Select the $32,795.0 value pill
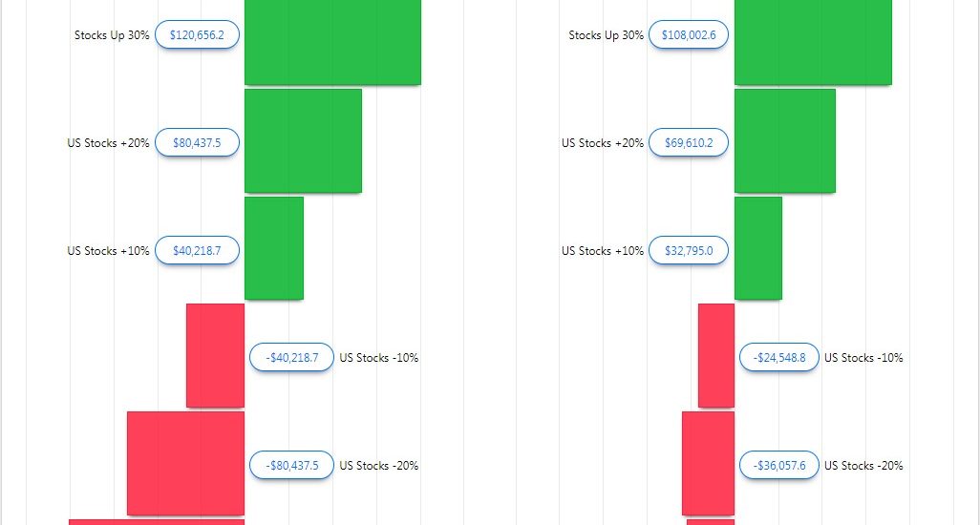The width and height of the screenshot is (980, 525). (x=690, y=251)
